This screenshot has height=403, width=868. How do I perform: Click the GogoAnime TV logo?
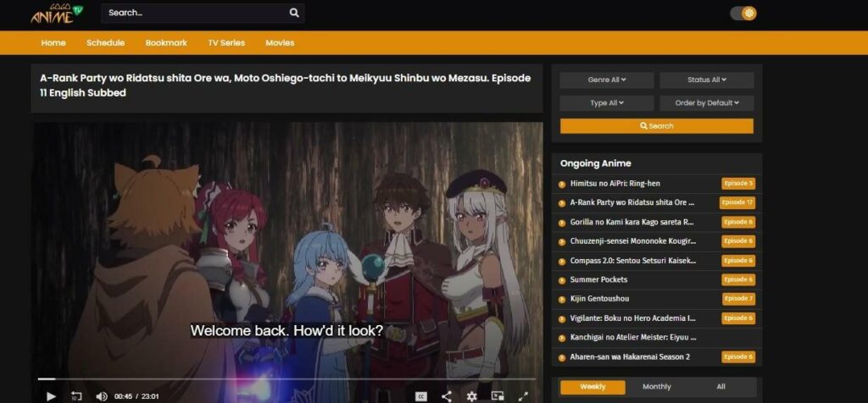(57, 14)
